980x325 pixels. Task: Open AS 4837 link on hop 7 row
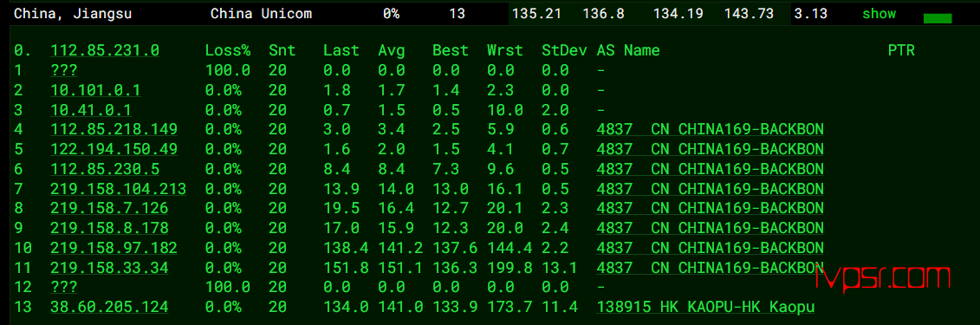710,189
